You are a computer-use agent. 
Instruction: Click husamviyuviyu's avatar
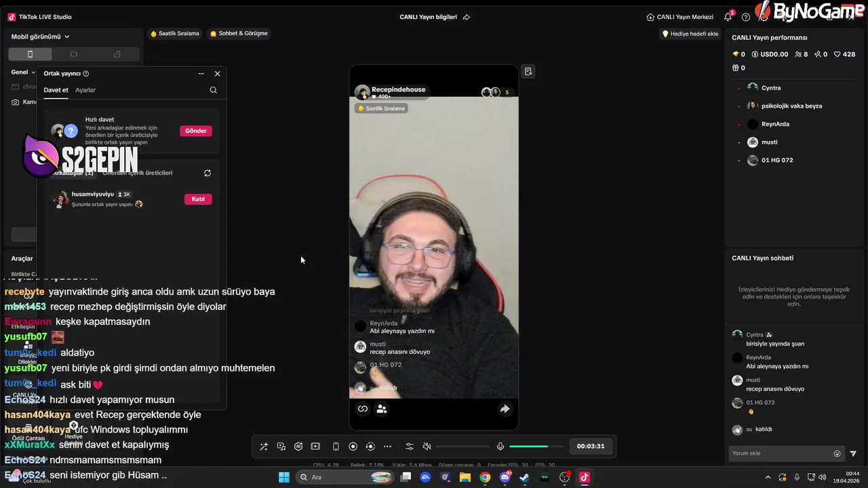[60, 199]
